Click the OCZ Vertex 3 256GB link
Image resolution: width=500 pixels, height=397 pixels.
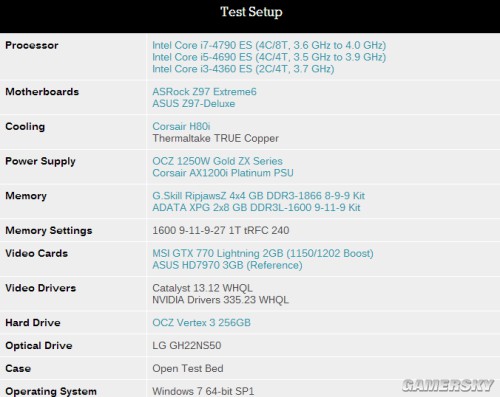tap(201, 323)
